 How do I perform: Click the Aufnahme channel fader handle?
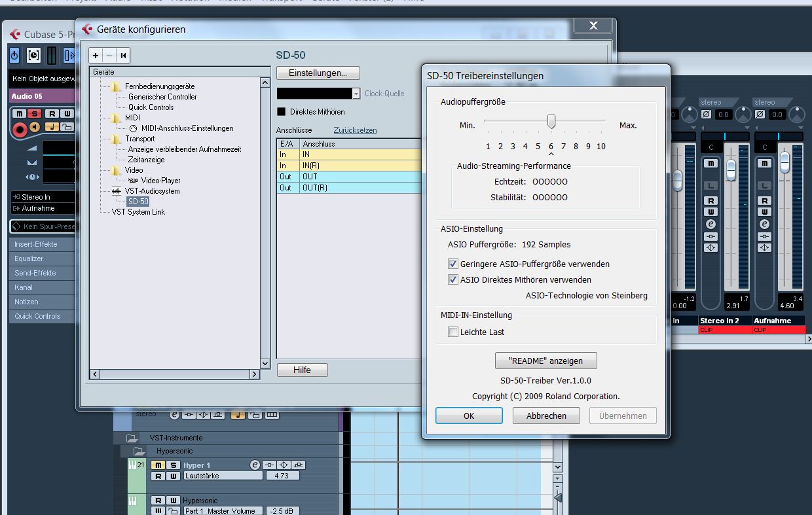pos(784,161)
